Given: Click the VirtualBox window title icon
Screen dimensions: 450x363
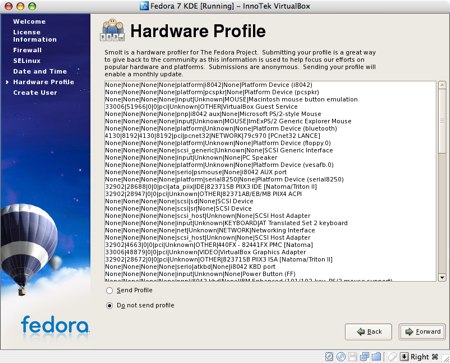Looking at the screenshot, I should point(144,6).
